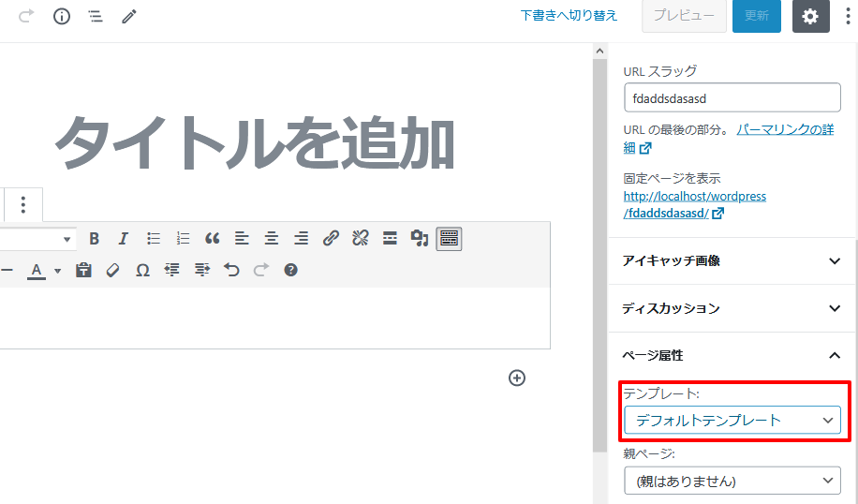
Task: Decrease indent
Action: pyautogui.click(x=171, y=270)
